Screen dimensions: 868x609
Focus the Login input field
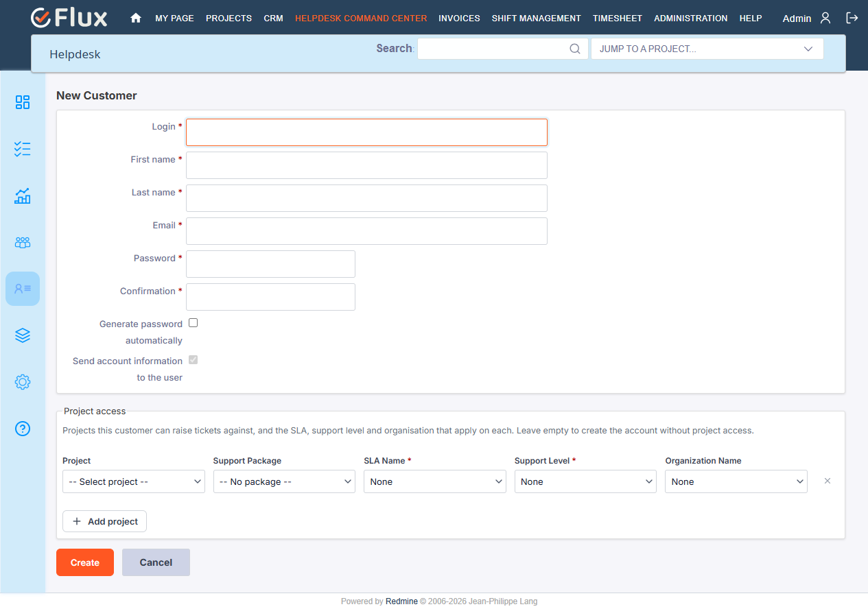tap(366, 132)
